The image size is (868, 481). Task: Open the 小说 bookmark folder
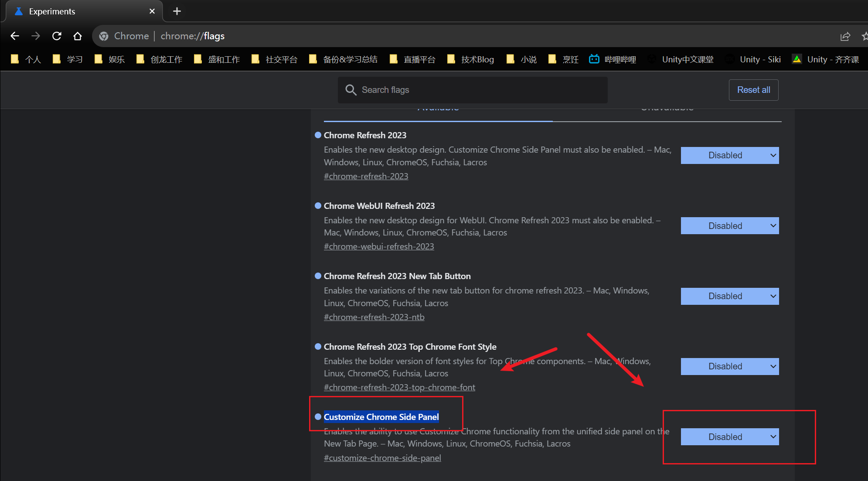click(x=522, y=59)
